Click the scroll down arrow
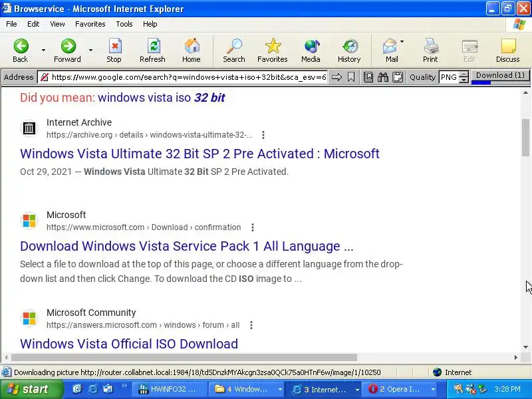The image size is (532, 399). point(525,347)
